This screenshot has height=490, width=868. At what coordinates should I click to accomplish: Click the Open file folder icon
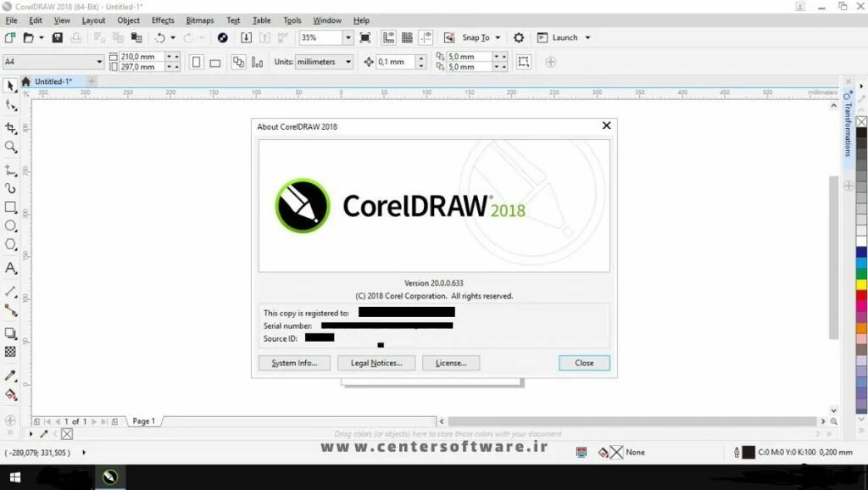click(28, 37)
